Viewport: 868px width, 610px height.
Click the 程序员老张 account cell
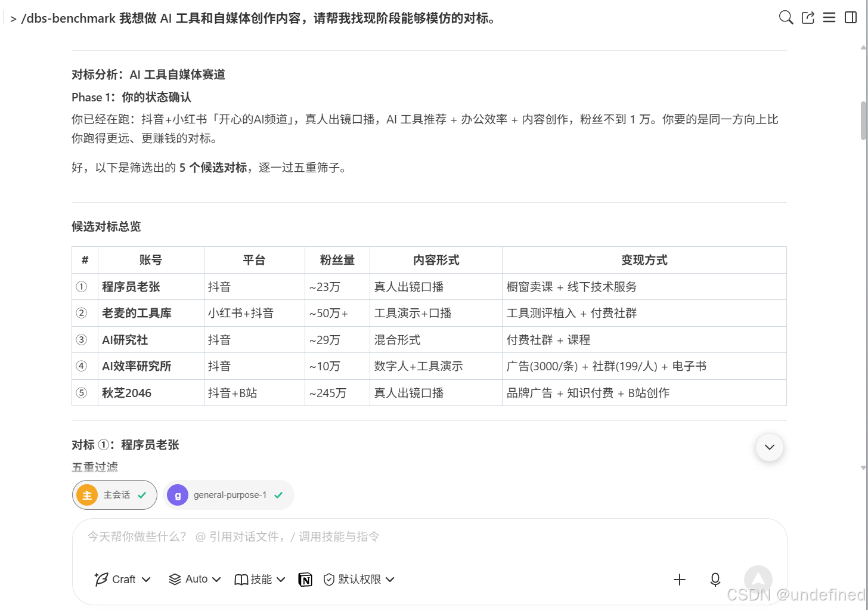[151, 287]
